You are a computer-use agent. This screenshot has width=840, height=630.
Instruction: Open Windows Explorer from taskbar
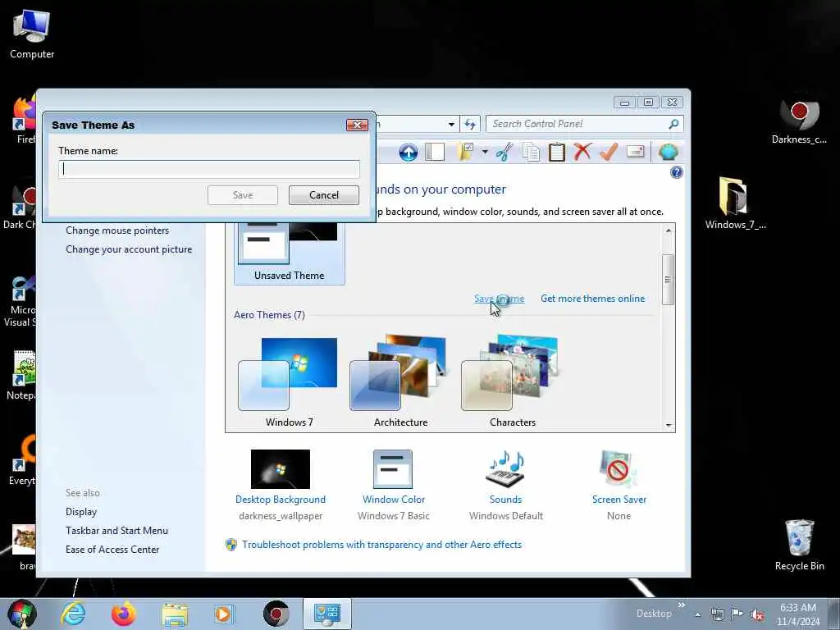175,614
